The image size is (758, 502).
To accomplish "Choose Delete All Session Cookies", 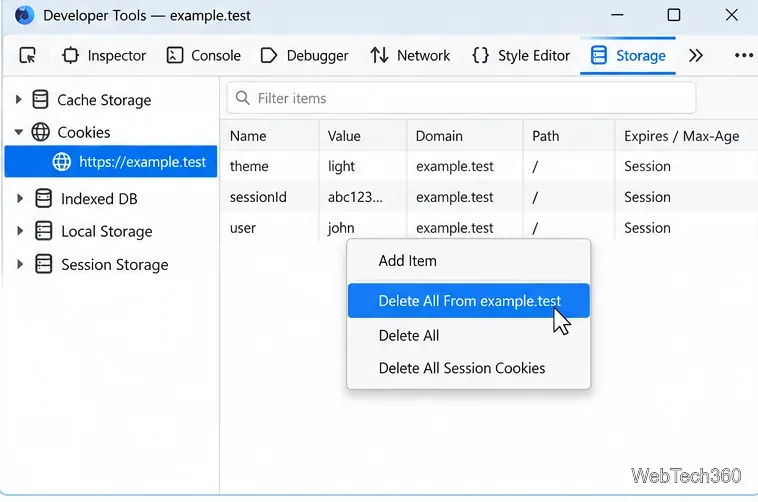I will pos(468,368).
